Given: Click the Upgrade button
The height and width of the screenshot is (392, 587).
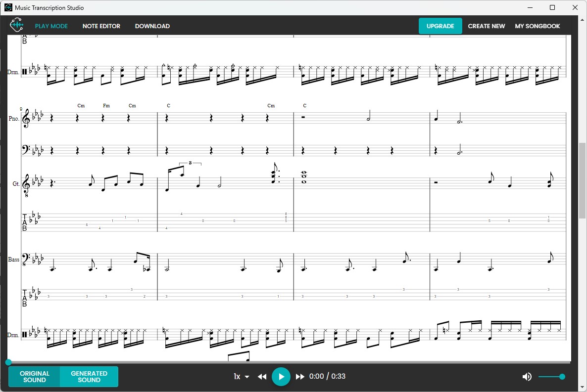Looking at the screenshot, I should pyautogui.click(x=440, y=26).
